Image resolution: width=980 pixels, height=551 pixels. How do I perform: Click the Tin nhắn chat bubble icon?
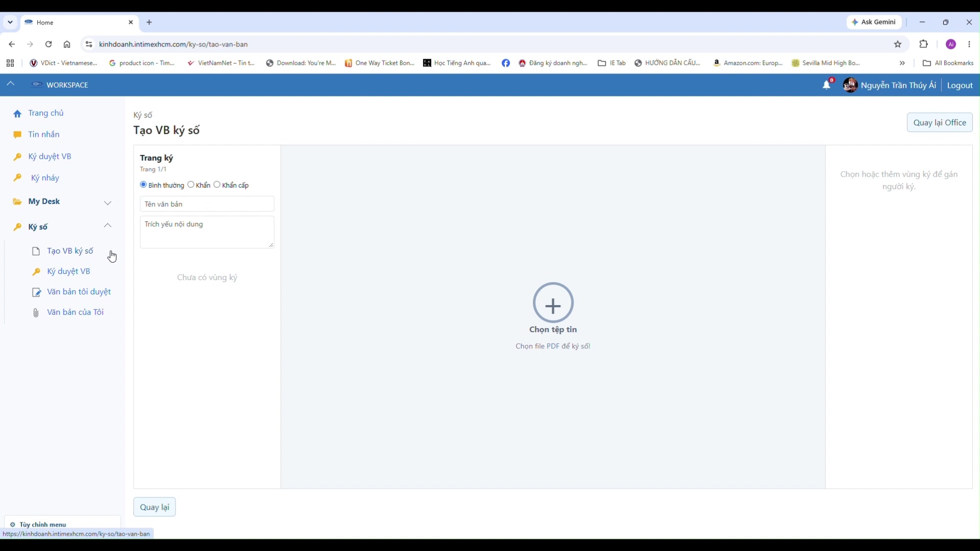17,135
